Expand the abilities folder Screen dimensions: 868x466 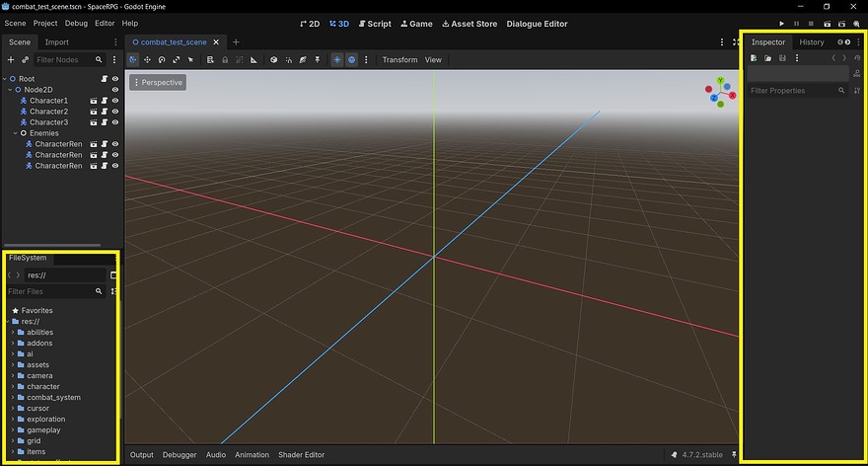pyautogui.click(x=13, y=333)
